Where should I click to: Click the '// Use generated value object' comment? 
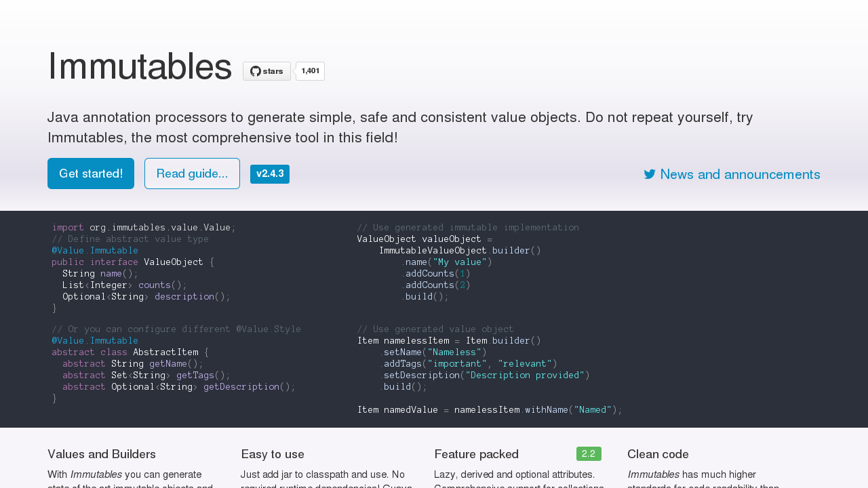[435, 329]
